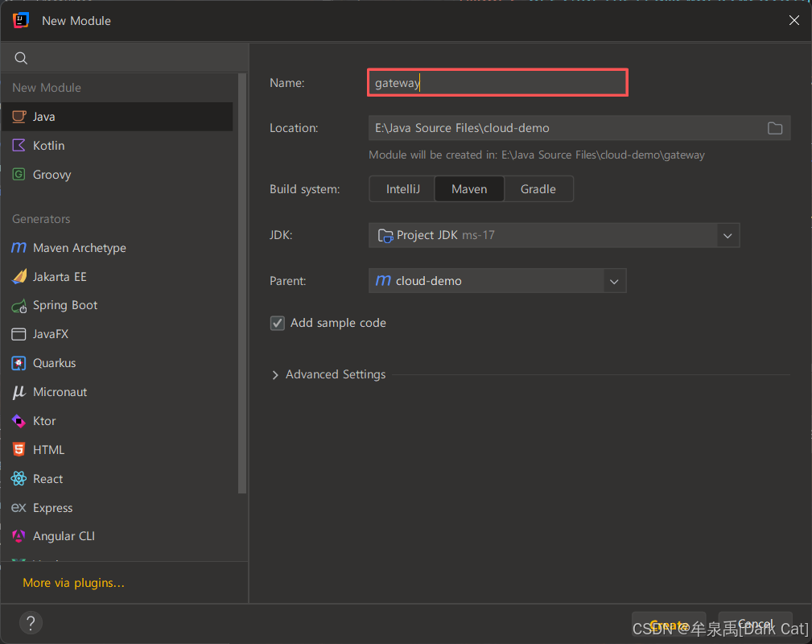Viewport: 812px width, 644px height.
Task: Browse location with the folder icon
Action: point(775,128)
